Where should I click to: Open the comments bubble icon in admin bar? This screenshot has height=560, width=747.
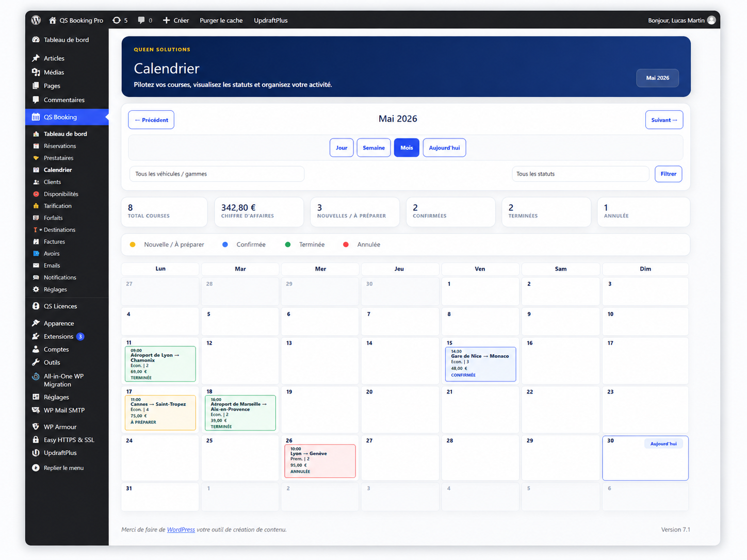coord(141,20)
